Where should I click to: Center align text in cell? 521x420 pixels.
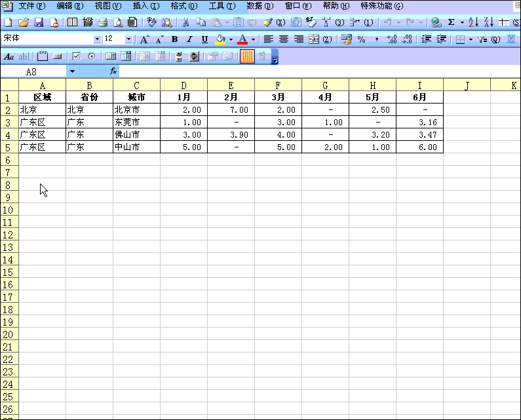284,39
